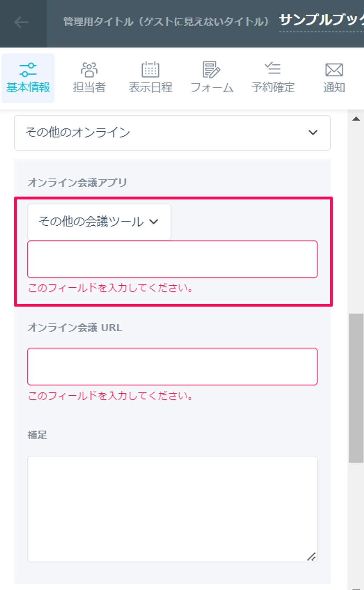
Task: Open the 通知 envelope icon
Action: [334, 70]
